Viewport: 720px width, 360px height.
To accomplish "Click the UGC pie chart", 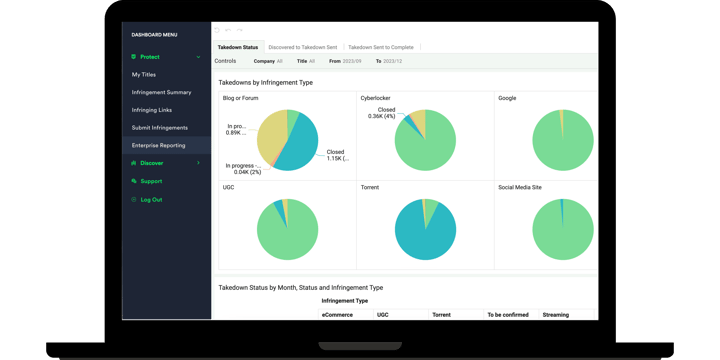I will pos(287,229).
